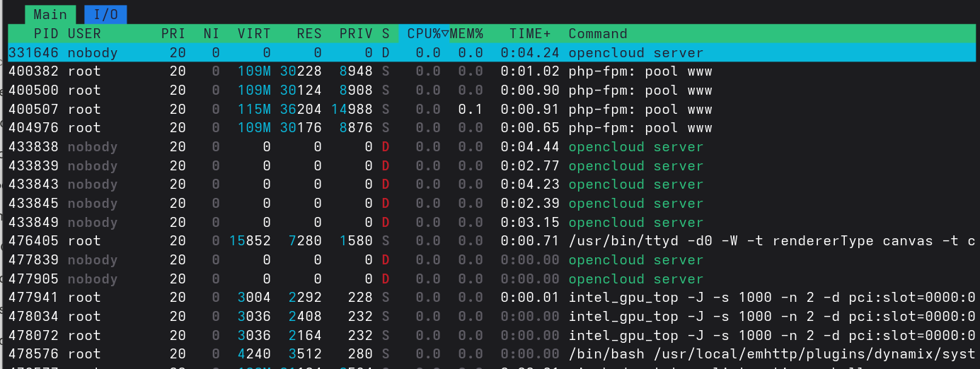Sort by the PID column header
The image size is (980, 369).
46,33
